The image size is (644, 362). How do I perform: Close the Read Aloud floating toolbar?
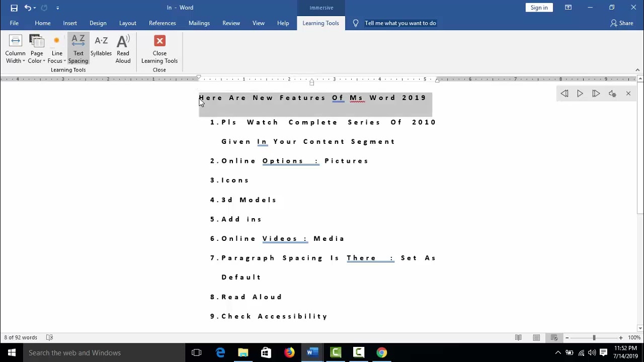click(x=628, y=94)
